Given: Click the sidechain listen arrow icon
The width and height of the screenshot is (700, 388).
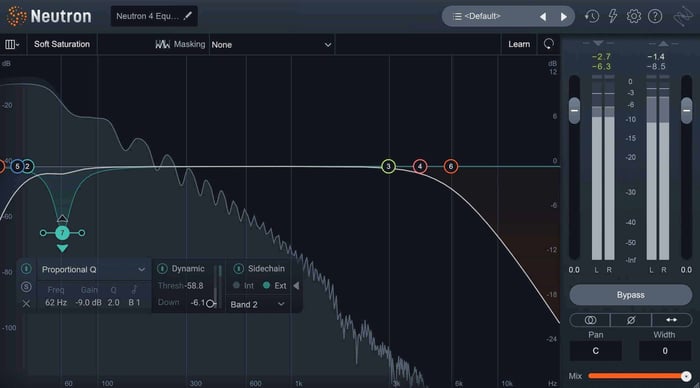Looking at the screenshot, I should pos(296,286).
